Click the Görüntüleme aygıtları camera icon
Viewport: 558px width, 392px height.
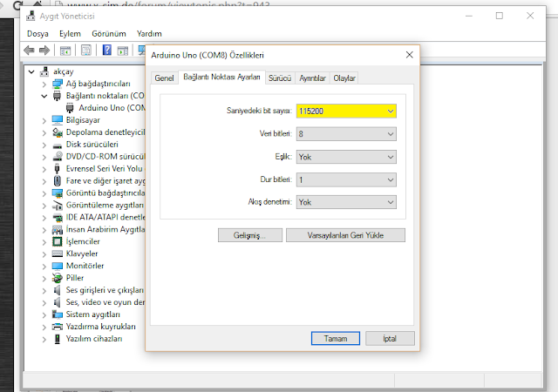tap(58, 206)
